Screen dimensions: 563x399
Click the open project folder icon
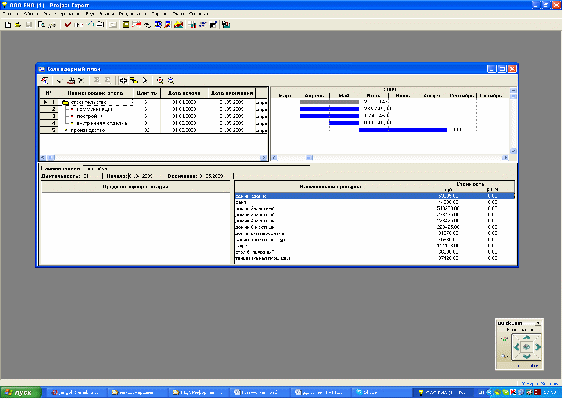click(x=18, y=25)
